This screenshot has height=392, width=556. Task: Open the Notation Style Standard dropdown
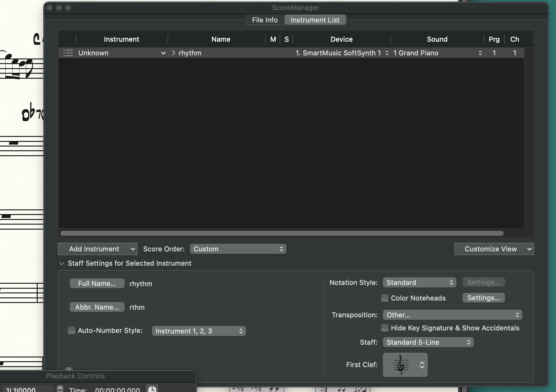pyautogui.click(x=419, y=282)
